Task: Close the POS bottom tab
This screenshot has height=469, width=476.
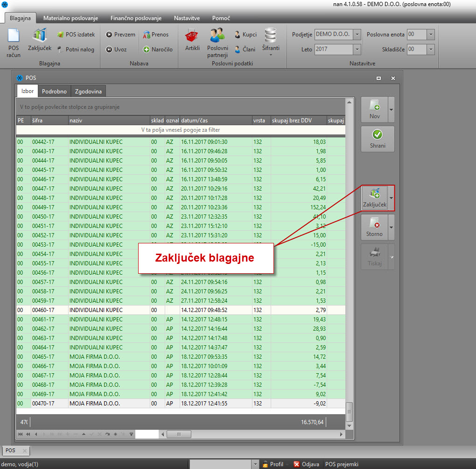Action: pos(25,450)
